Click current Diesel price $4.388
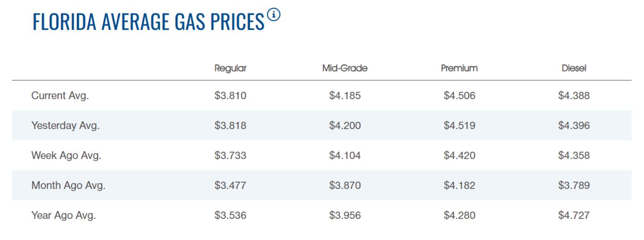The height and width of the screenshot is (240, 644). pos(574,96)
